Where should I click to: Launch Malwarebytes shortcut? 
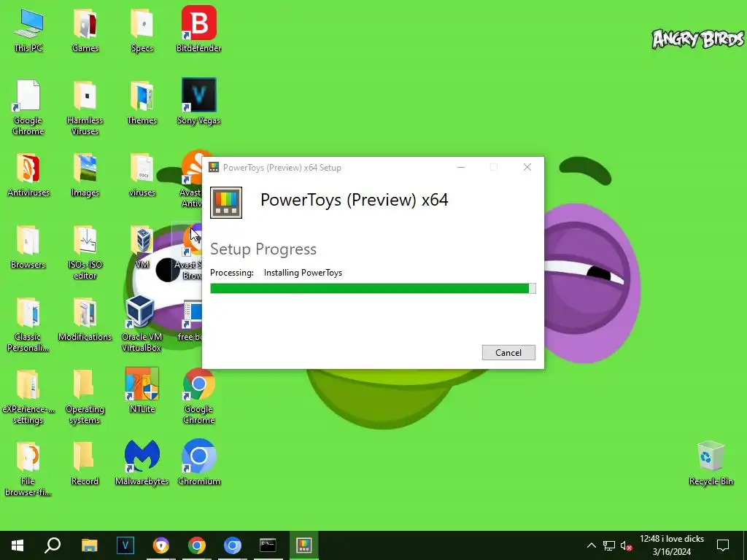pos(142,462)
